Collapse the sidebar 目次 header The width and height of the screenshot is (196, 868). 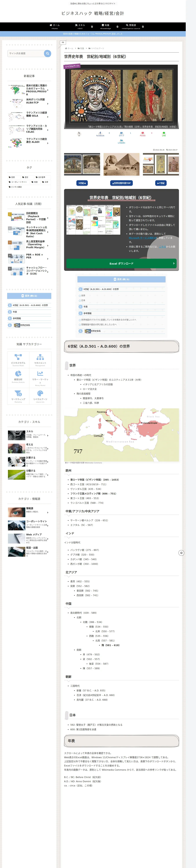(29, 296)
